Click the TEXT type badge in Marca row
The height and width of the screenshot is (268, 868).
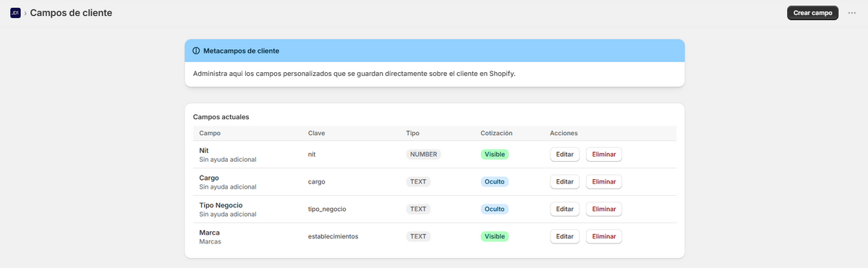(418, 237)
